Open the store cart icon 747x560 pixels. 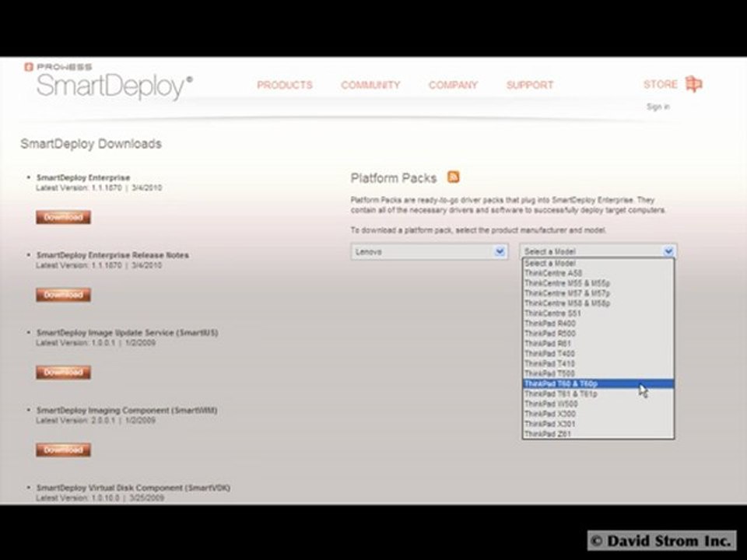click(x=693, y=84)
